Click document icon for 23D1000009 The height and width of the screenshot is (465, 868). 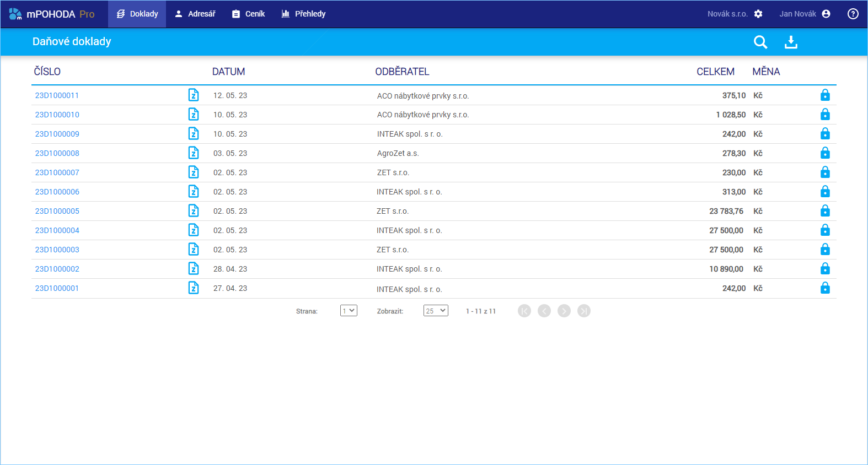coord(194,133)
